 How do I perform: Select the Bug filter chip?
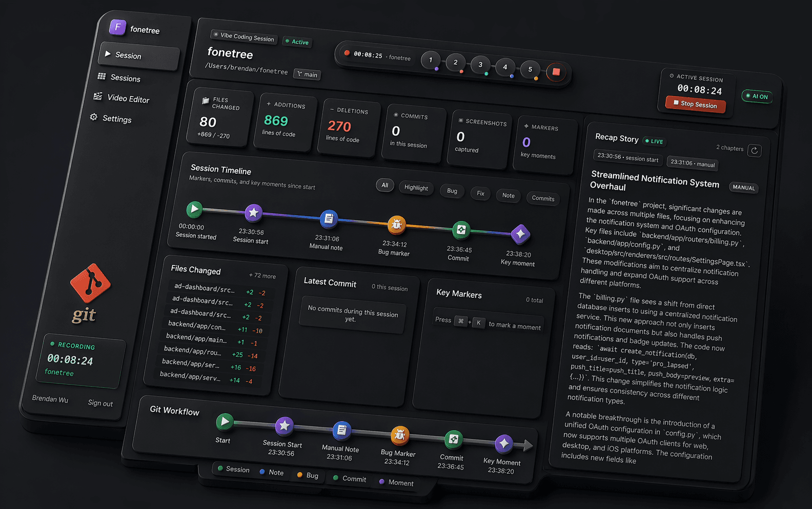tap(452, 191)
